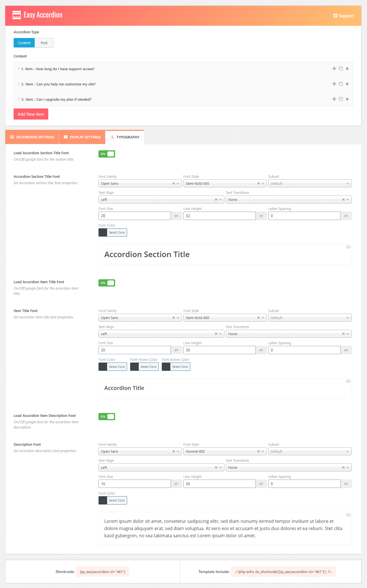Click Item Title Font Size field showing 20
Screen dimensions: 367x588
coord(135,350)
